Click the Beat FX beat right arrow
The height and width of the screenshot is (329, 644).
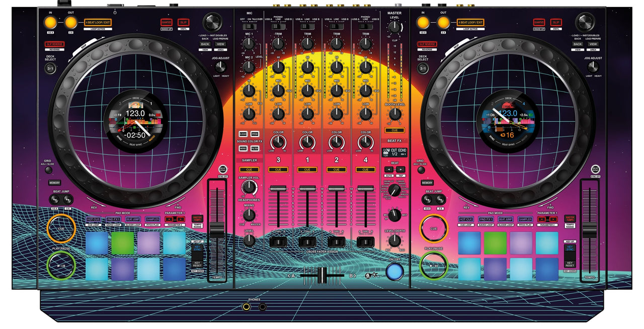pyautogui.click(x=400, y=170)
